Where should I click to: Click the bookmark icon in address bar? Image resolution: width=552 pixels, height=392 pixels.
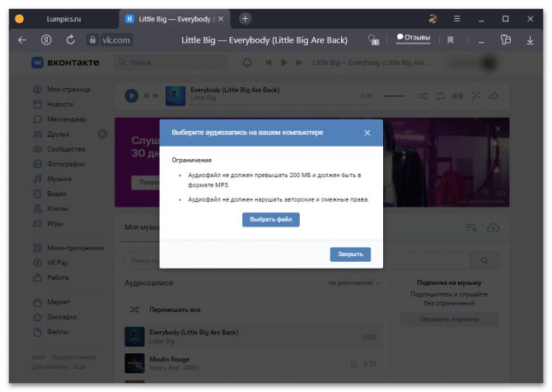[x=451, y=40]
